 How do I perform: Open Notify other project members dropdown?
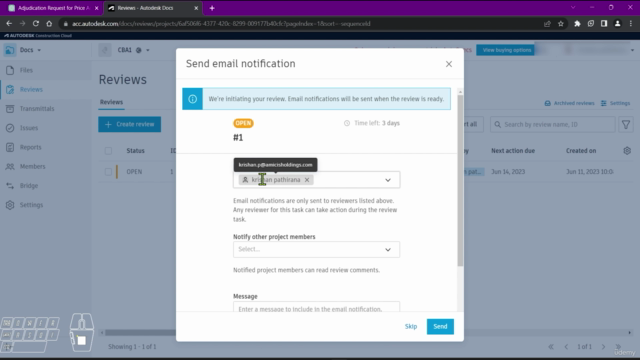point(316,249)
